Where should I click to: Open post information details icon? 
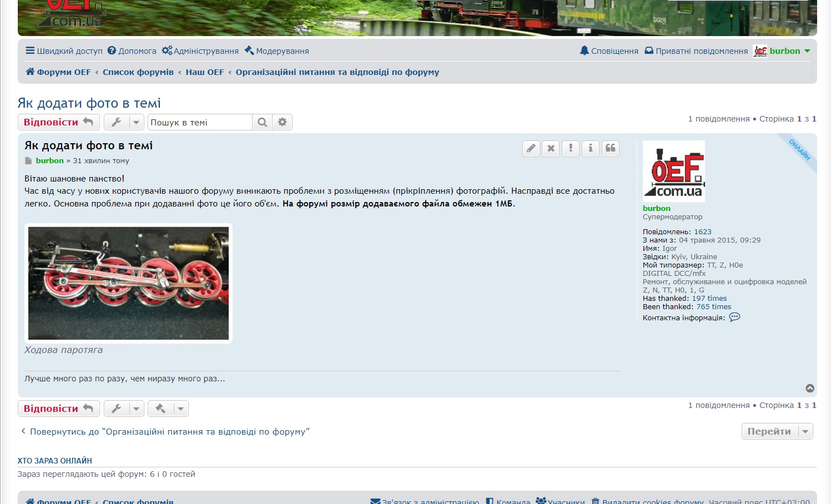pyautogui.click(x=591, y=148)
